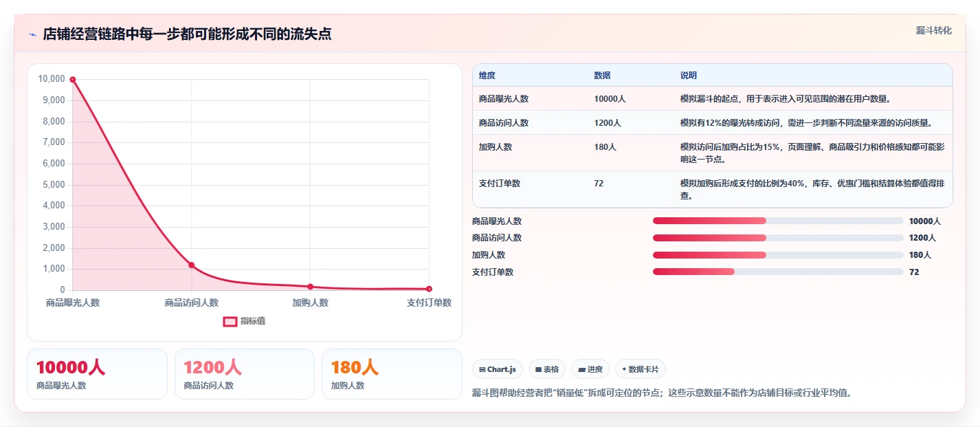The width and height of the screenshot is (980, 427).
Task: Click the 漏斗转化 label in header
Action: (x=934, y=31)
